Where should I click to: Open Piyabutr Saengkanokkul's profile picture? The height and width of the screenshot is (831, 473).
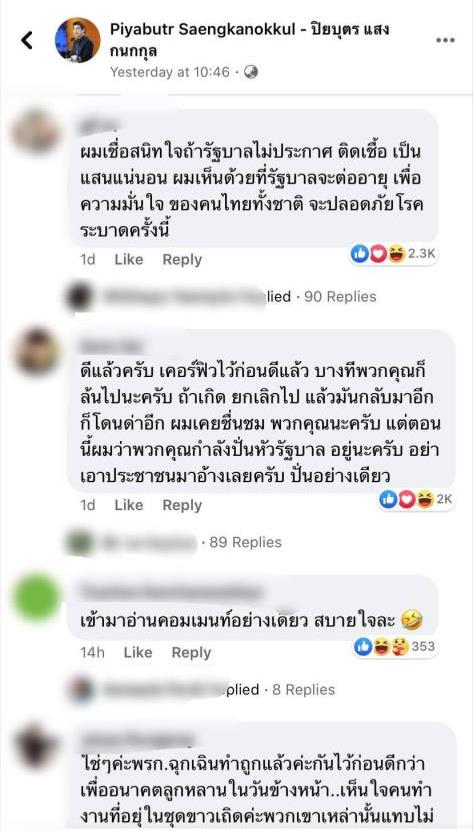78,40
